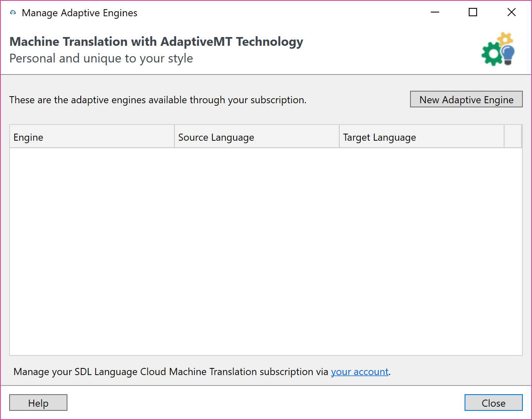Create a New Adaptive Engine
The image size is (532, 420).
466,99
